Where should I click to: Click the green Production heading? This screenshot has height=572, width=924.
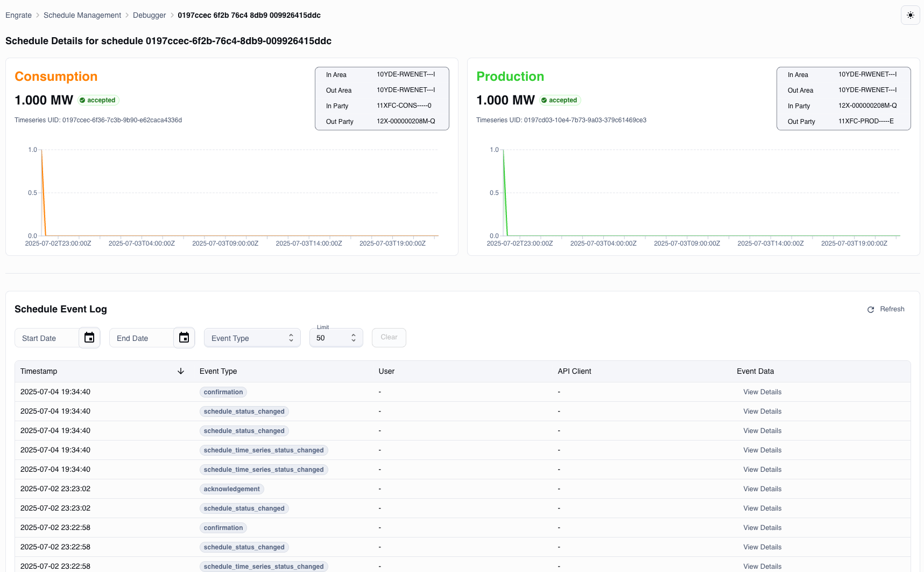(x=510, y=76)
